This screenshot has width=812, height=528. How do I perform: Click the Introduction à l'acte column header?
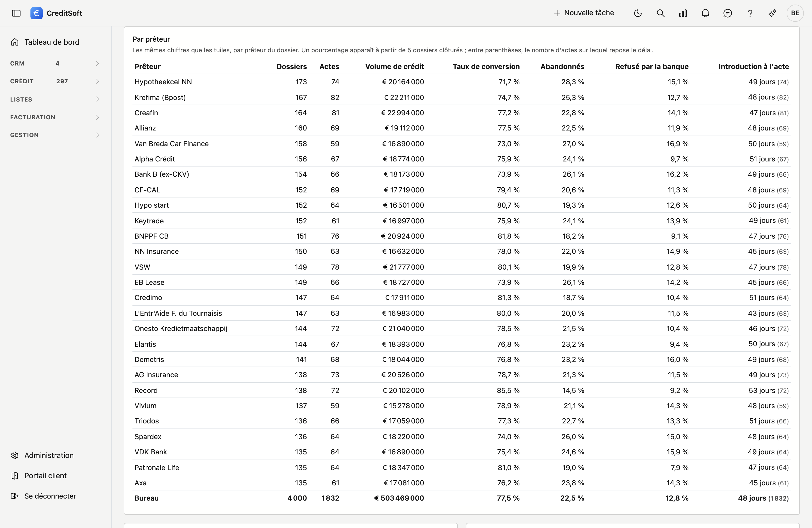click(754, 67)
